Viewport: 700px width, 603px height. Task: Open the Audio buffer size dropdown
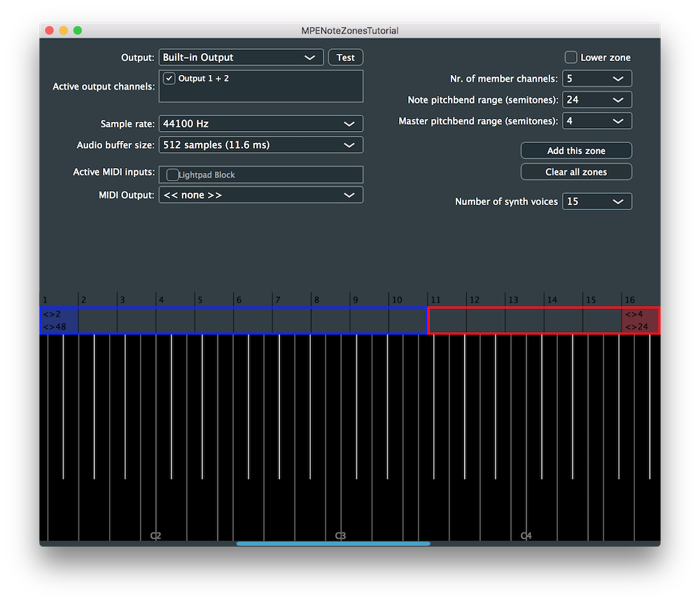260,145
